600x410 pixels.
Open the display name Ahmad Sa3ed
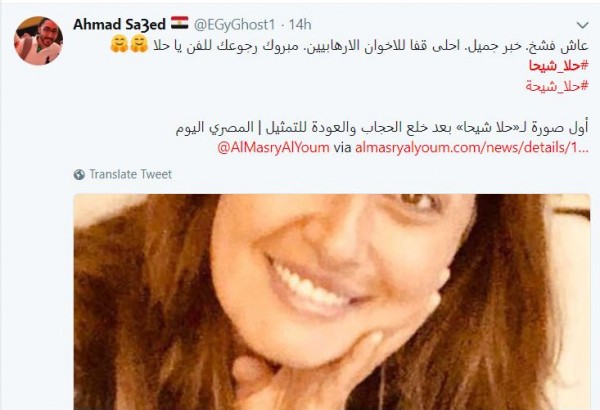119,24
